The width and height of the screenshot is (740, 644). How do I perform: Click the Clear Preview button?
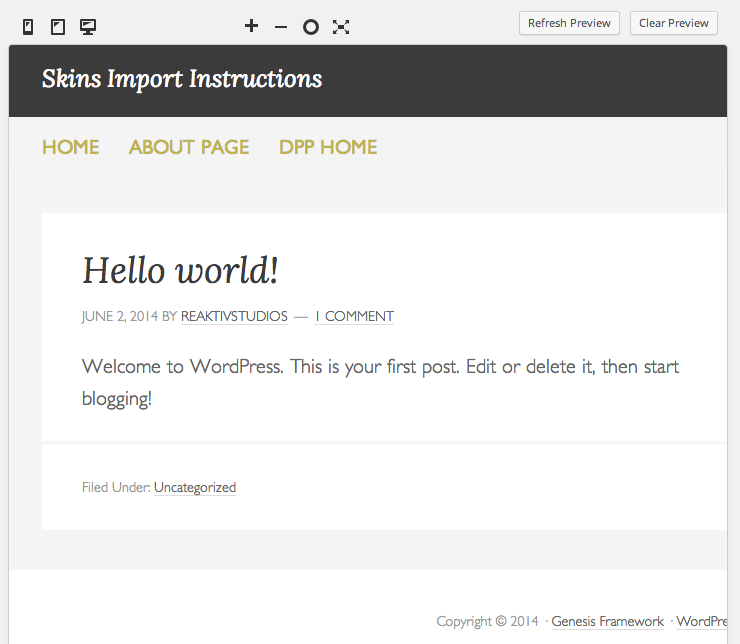tap(673, 23)
